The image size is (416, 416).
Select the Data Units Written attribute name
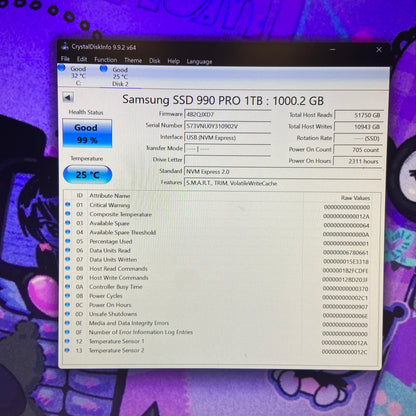coord(113,259)
